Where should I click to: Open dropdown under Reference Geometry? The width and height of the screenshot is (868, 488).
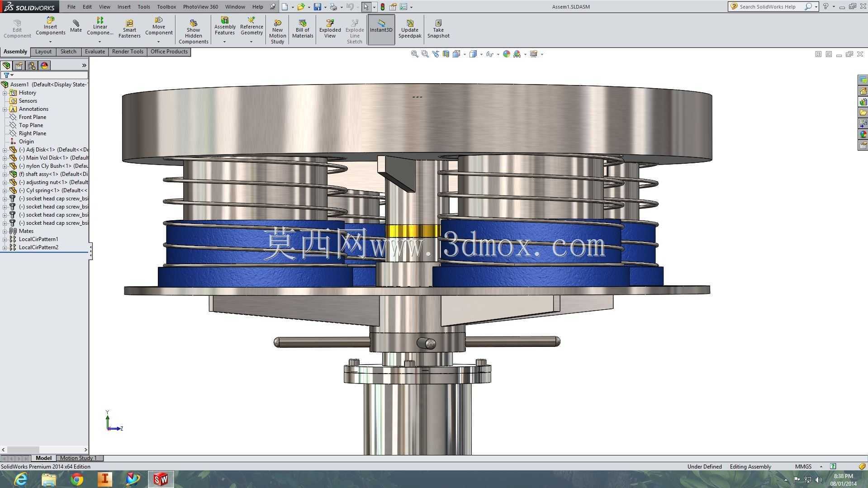251,42
